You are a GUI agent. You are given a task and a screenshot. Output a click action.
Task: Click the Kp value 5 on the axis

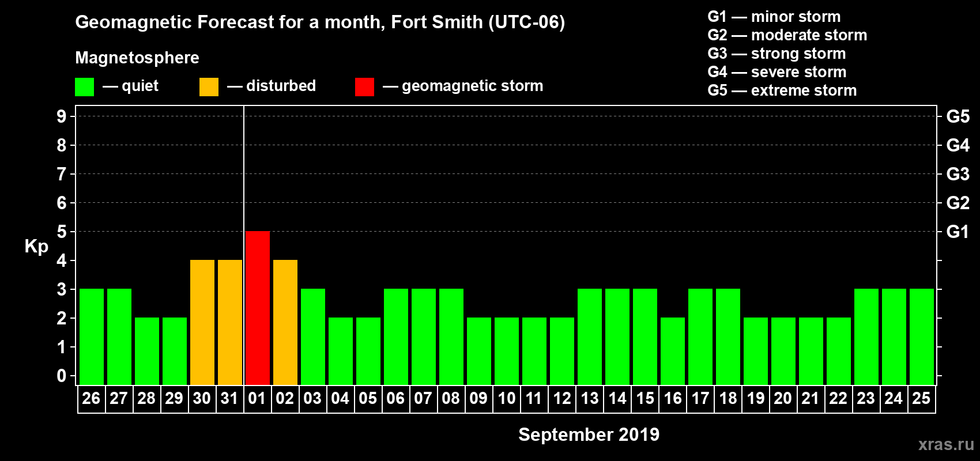point(62,232)
